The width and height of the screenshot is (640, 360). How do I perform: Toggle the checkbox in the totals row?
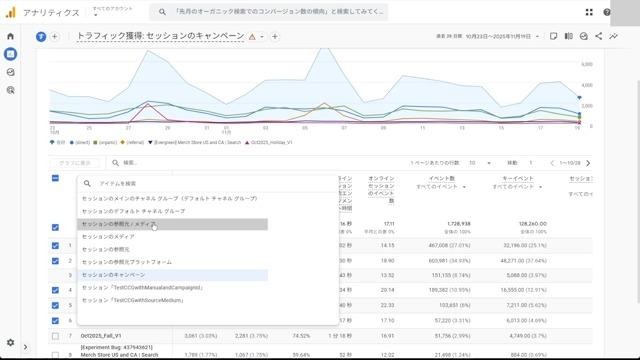56,227
